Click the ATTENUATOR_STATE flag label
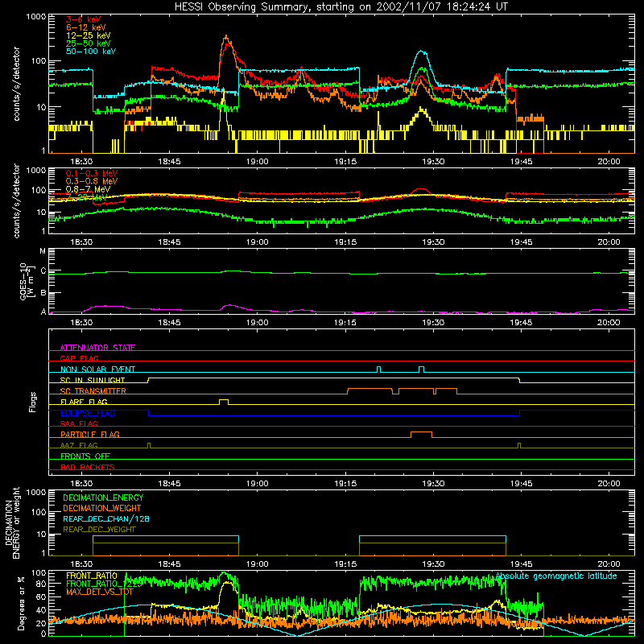 coord(97,348)
